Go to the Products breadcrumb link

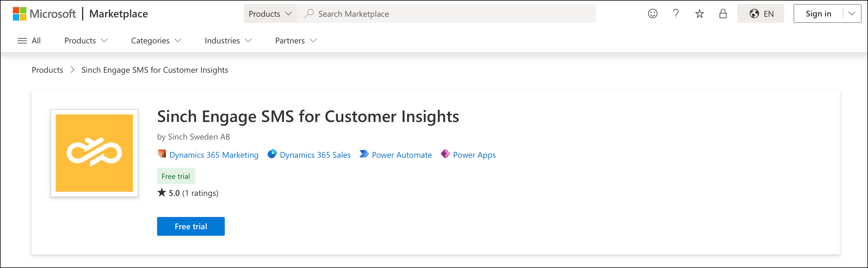point(47,70)
